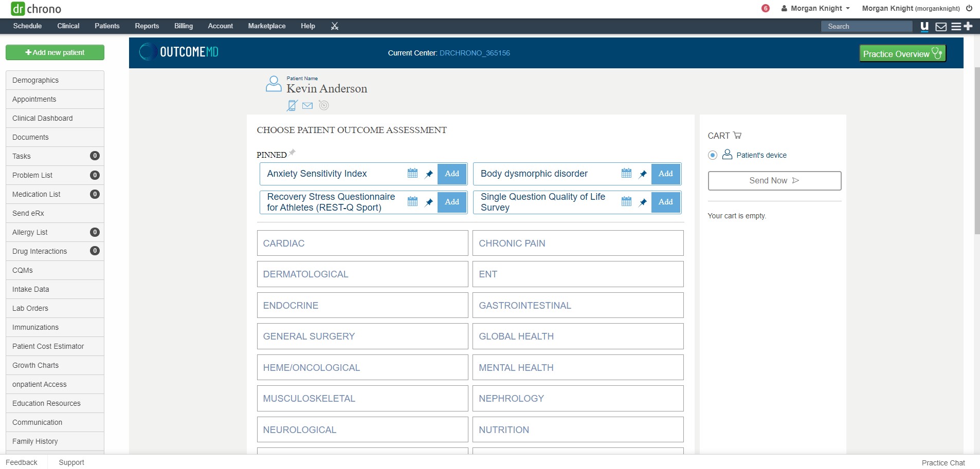Image resolution: width=980 pixels, height=469 pixels.
Task: Open the Billing menu
Action: pyautogui.click(x=183, y=26)
